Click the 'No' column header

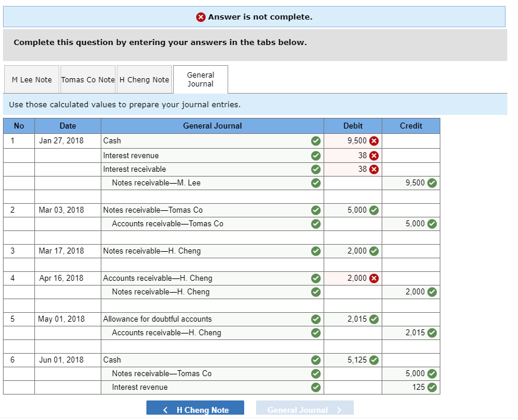click(19, 126)
